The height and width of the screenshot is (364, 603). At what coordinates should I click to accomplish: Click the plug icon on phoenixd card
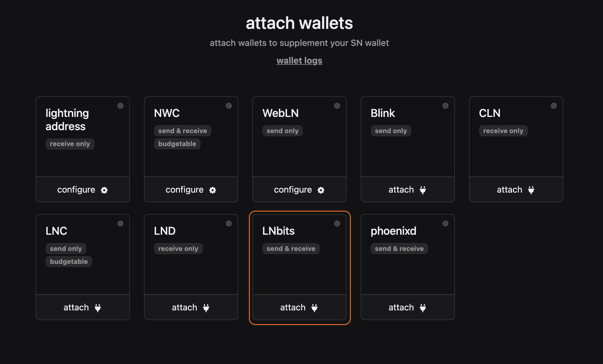tap(423, 308)
